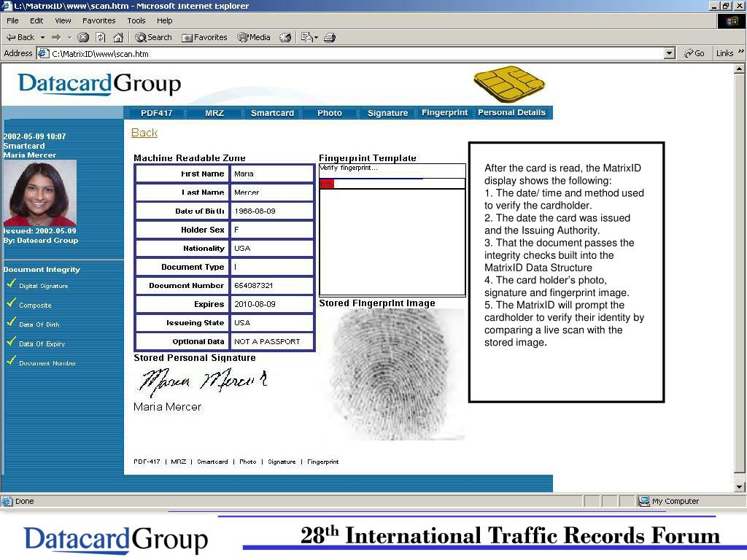Viewport: 747px width, 560px height.
Task: Click the stored fingerprint image
Action: coord(394,374)
